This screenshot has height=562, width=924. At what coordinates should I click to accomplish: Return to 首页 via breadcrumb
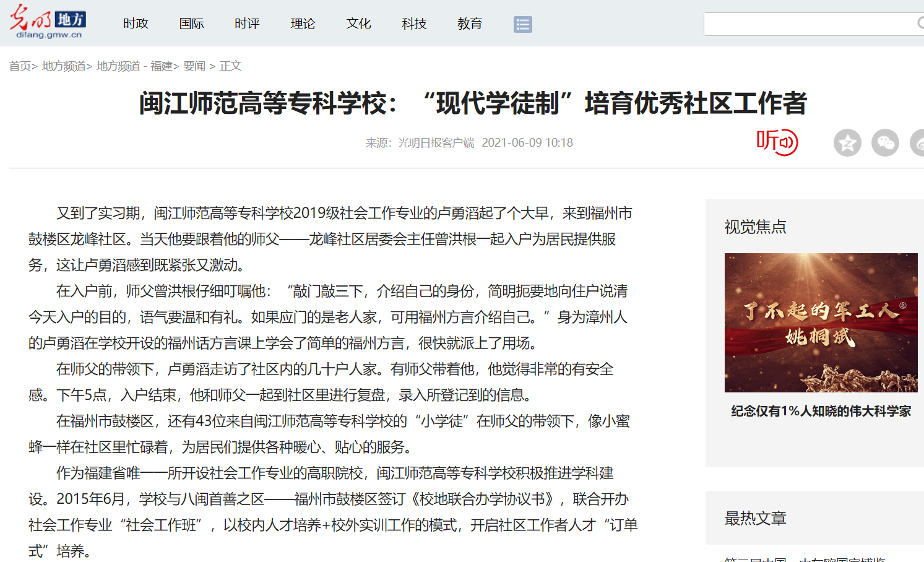[20, 66]
